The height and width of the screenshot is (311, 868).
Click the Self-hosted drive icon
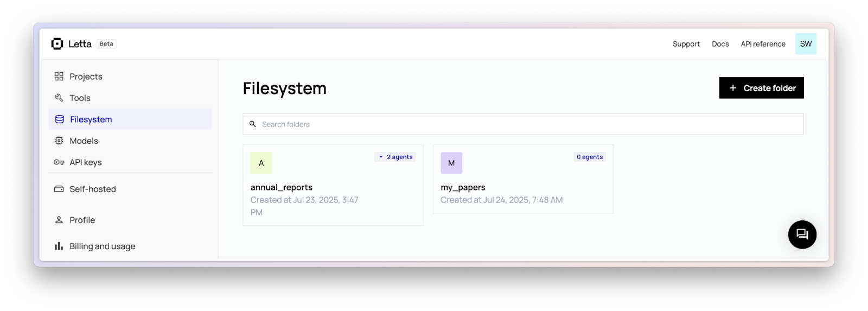pos(59,189)
